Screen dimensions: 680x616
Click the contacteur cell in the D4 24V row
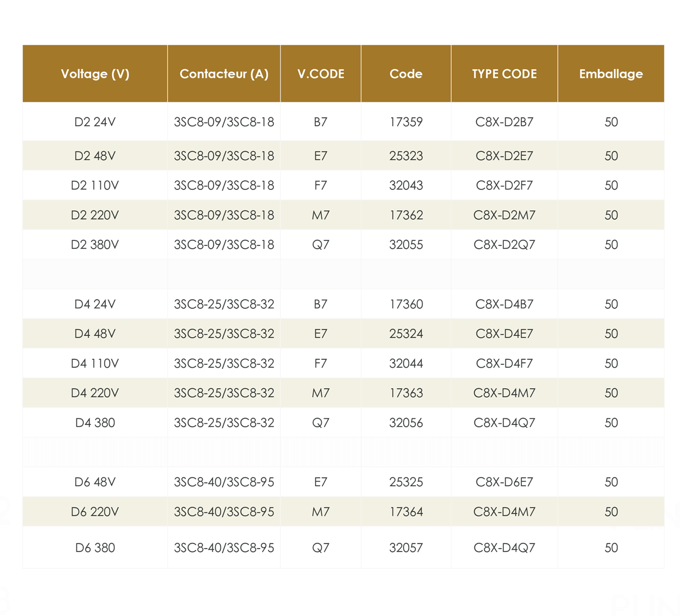click(224, 304)
